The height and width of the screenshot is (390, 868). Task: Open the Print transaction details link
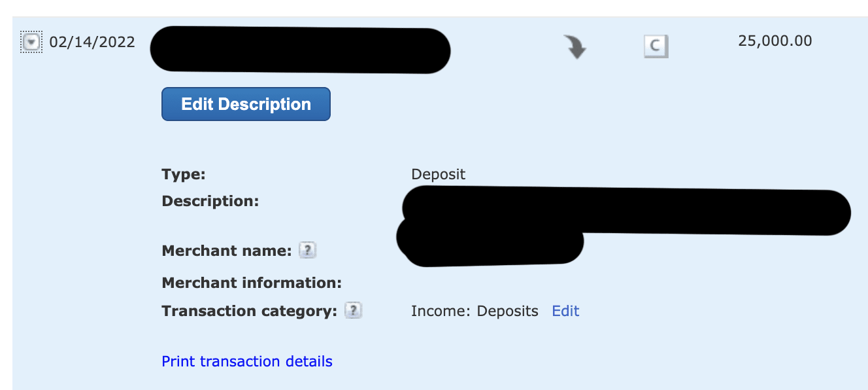coord(247,361)
